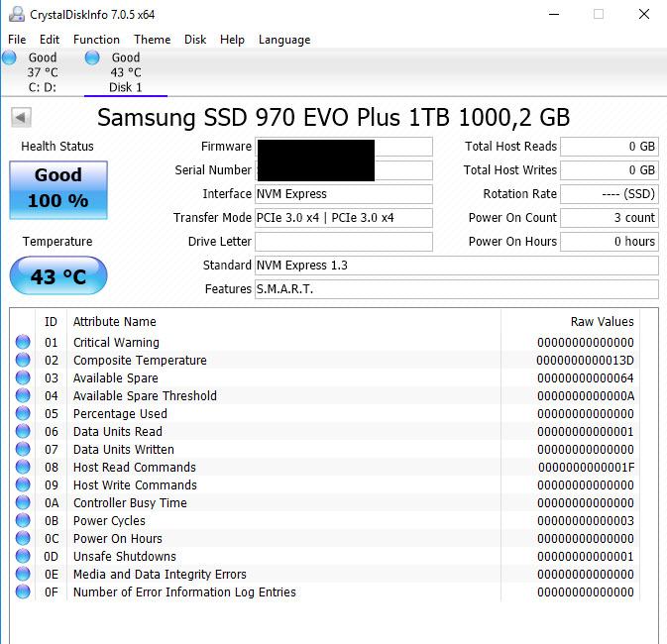Open the Help menu
Screen dimensions: 667x644
232,40
